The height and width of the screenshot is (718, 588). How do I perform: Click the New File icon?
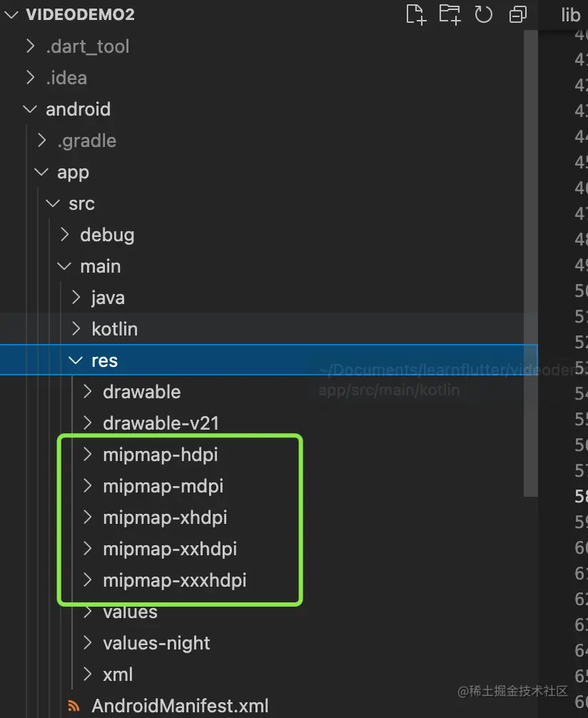point(415,14)
